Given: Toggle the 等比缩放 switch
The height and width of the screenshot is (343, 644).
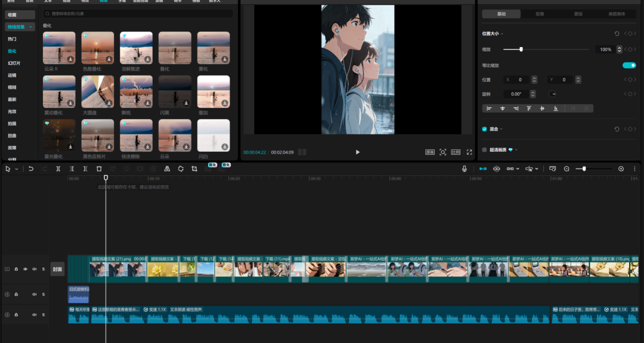Looking at the screenshot, I should [629, 66].
